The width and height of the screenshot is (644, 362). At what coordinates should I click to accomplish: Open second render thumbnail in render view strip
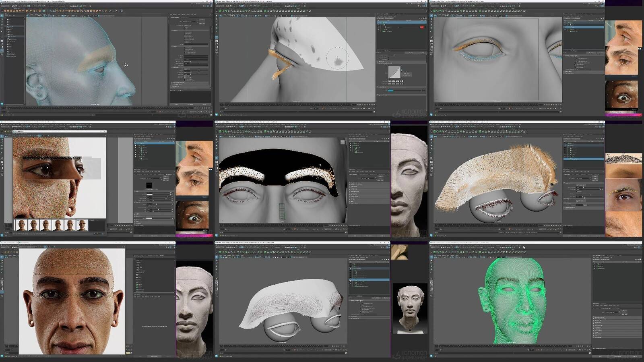click(x=34, y=225)
